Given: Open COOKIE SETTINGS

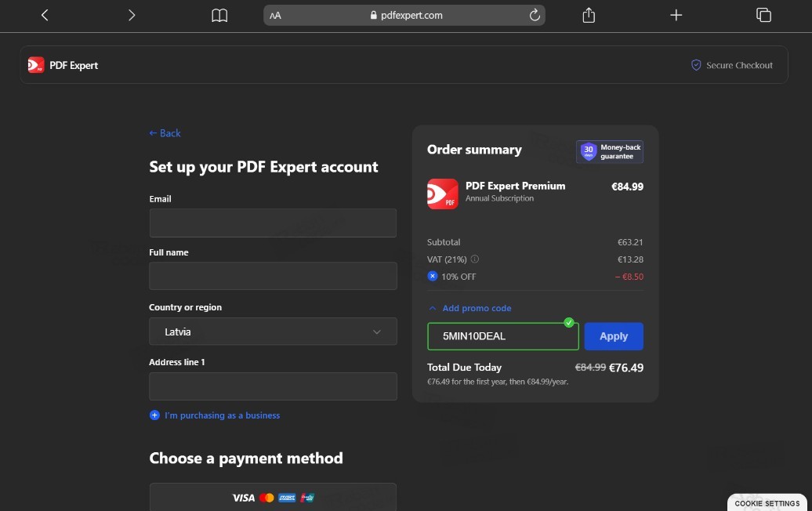Looking at the screenshot, I should click(767, 503).
